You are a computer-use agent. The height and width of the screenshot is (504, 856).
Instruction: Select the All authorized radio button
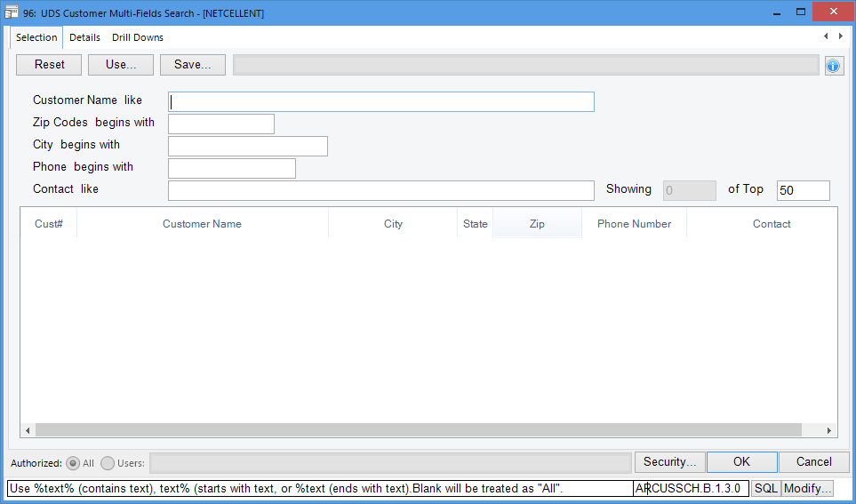pos(73,463)
